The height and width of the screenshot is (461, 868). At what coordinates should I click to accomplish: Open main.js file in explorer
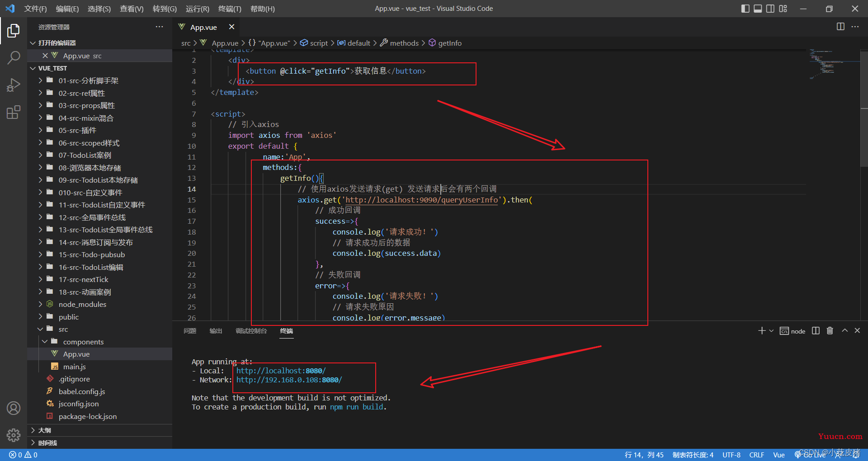coord(99,367)
